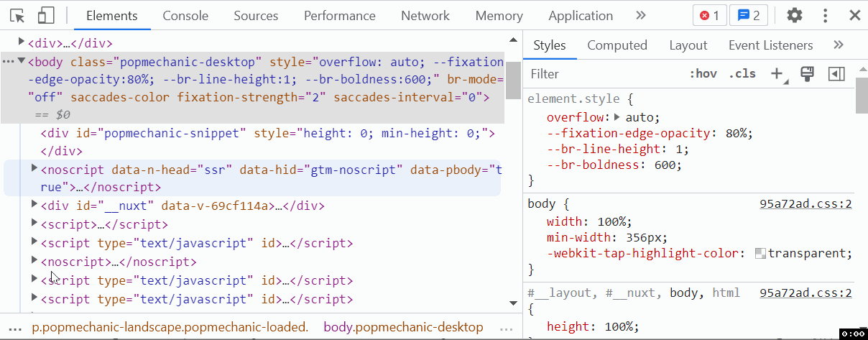Click the body.popmechanic-desktop breadcrumb

[x=403, y=327]
